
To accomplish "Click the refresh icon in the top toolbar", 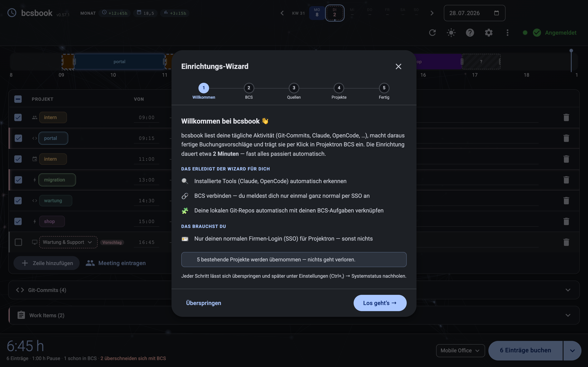I will (432, 33).
